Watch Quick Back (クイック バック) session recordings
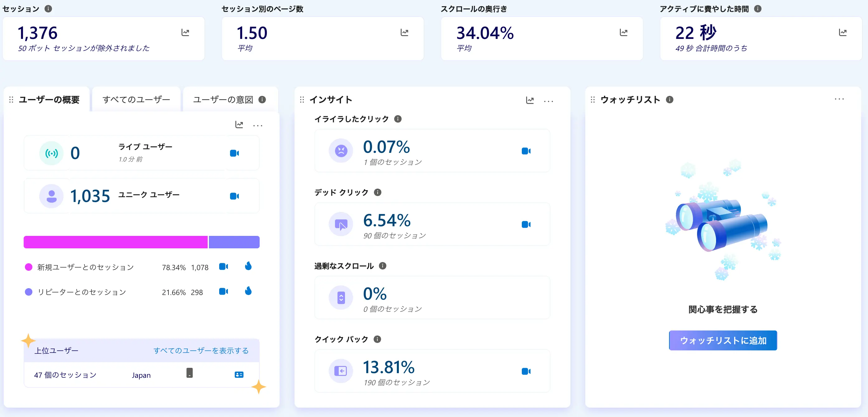Viewport: 868px width, 417px height. coord(526,371)
